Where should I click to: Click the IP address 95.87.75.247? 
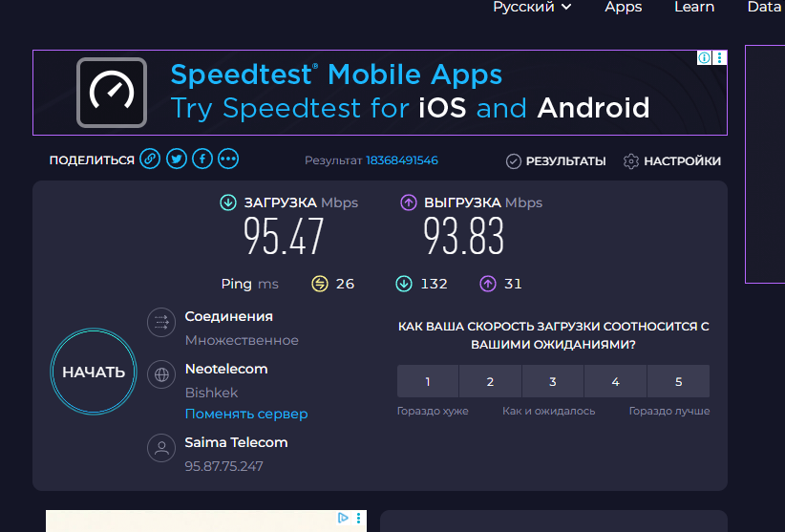(x=223, y=466)
